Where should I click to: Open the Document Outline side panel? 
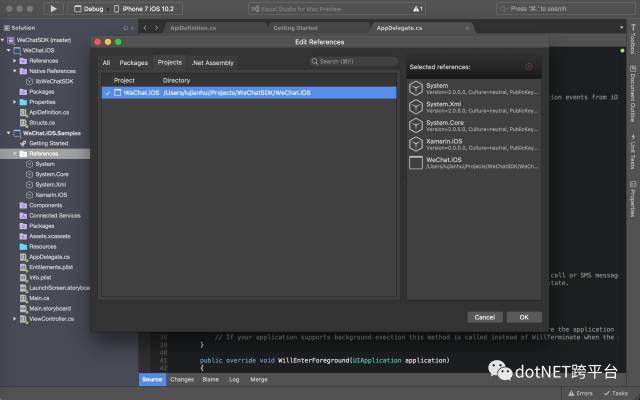pos(633,94)
